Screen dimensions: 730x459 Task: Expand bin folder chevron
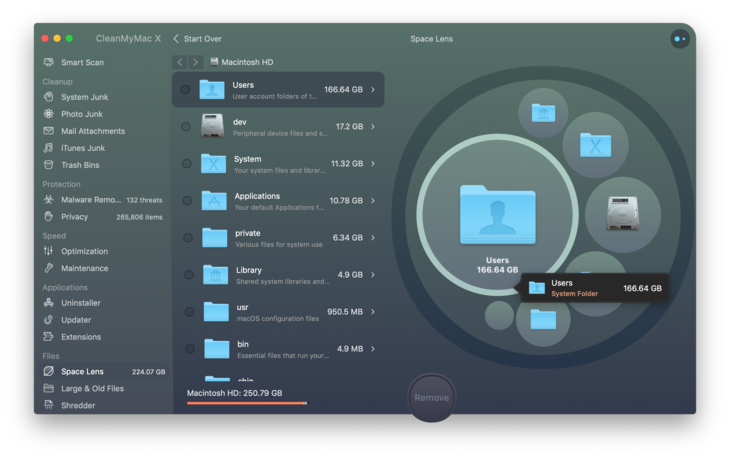click(x=373, y=349)
